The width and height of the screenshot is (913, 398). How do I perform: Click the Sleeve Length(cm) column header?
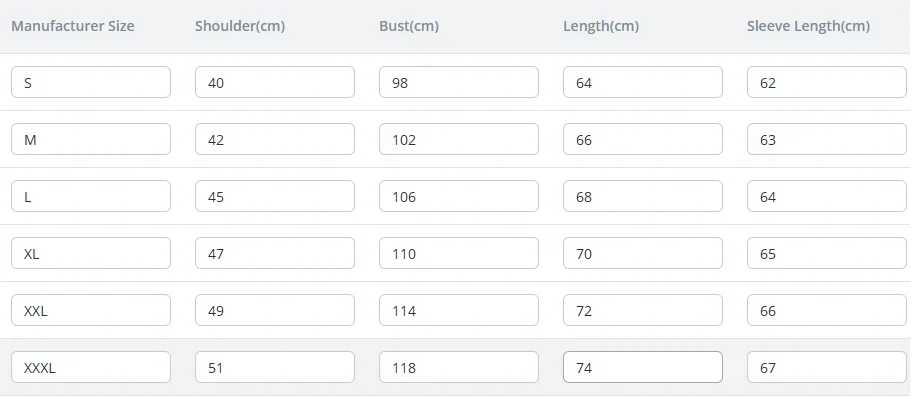coord(808,26)
